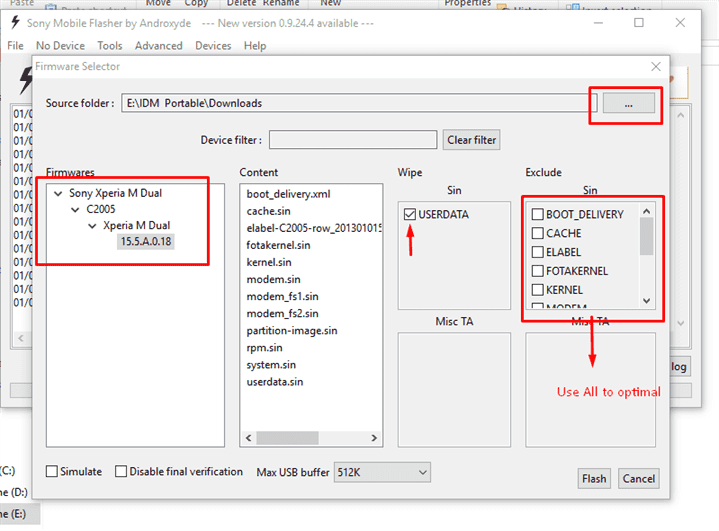Viewport: 719px width, 531px height.
Task: Uncheck the USERDATA wipe checkbox
Action: pyautogui.click(x=410, y=214)
